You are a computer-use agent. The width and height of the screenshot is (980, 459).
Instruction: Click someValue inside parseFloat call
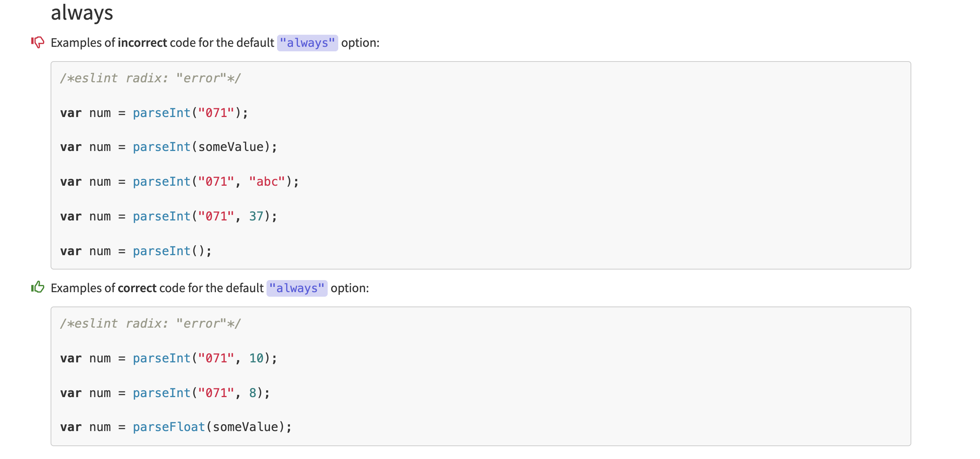245,427
